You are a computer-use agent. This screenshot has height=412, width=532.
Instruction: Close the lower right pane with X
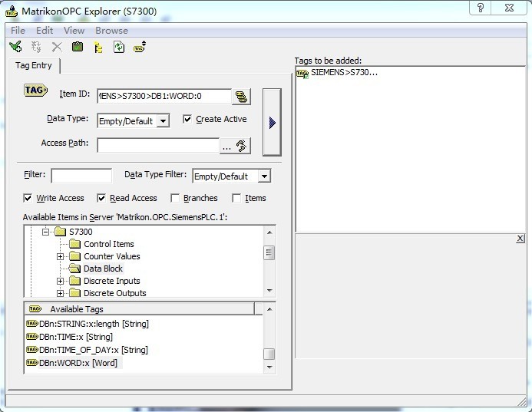520,239
